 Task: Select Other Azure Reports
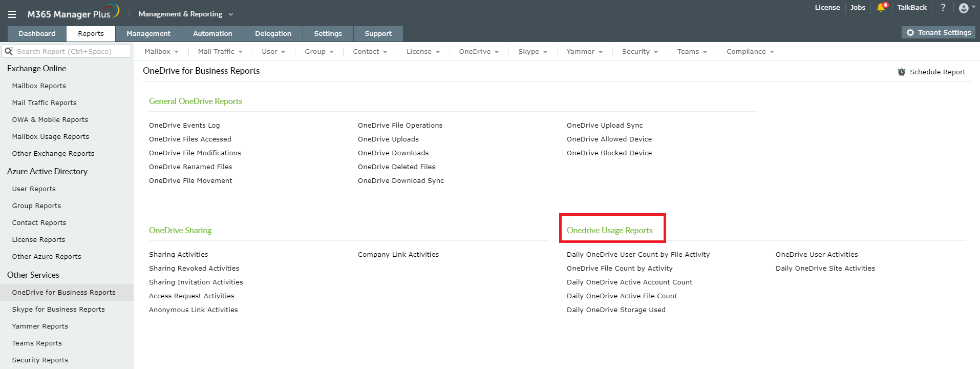pos(47,257)
